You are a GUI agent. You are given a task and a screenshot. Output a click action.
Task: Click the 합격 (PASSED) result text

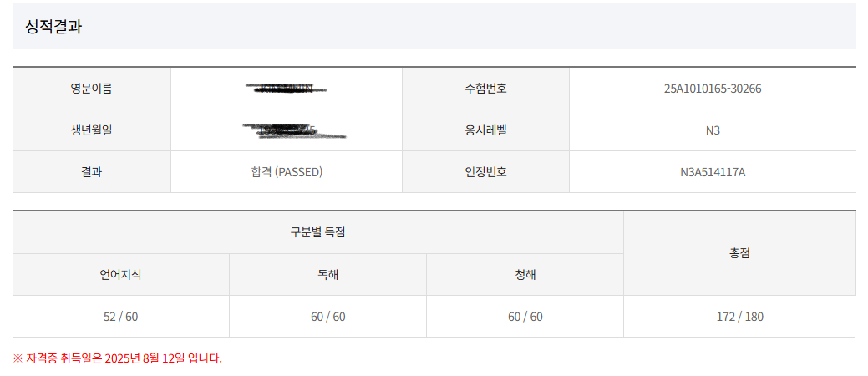coord(287,172)
